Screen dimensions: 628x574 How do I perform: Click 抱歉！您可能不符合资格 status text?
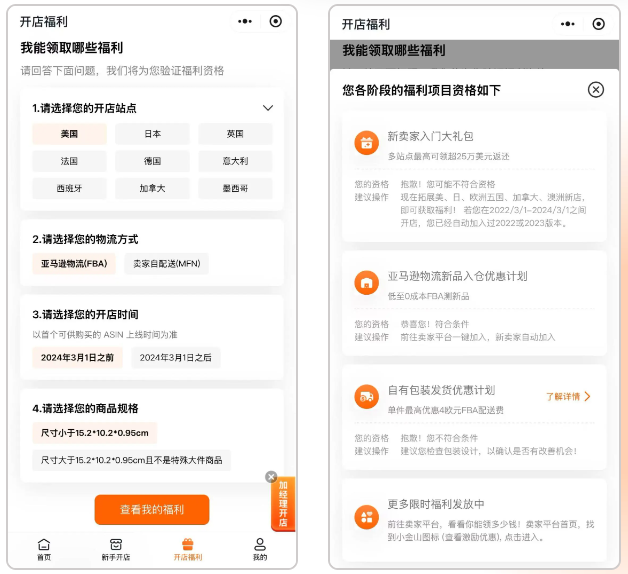coord(448,184)
